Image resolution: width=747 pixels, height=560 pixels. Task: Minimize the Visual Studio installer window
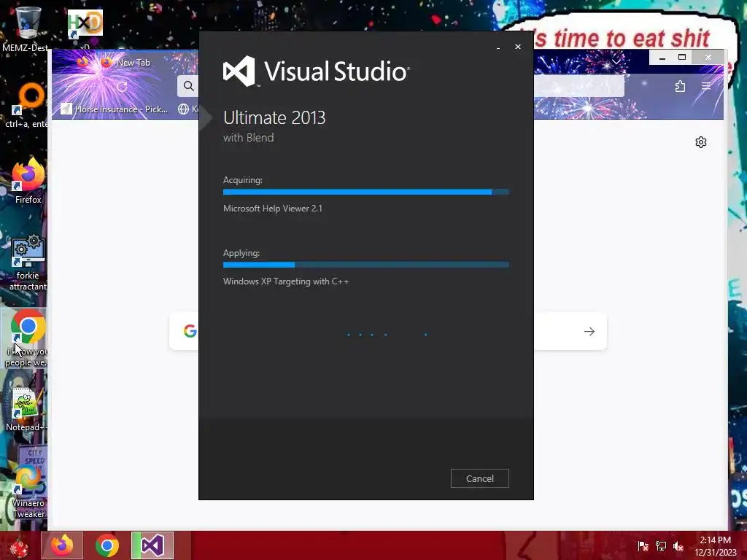(x=498, y=47)
